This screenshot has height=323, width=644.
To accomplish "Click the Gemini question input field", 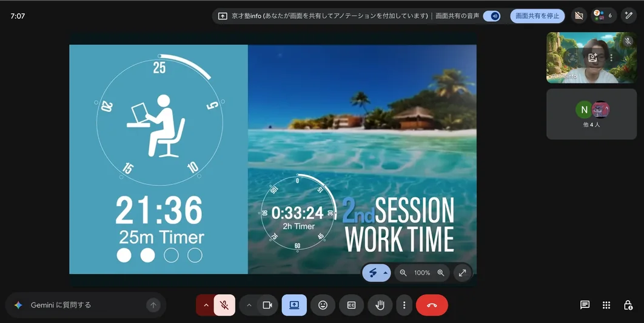I will (x=86, y=305).
